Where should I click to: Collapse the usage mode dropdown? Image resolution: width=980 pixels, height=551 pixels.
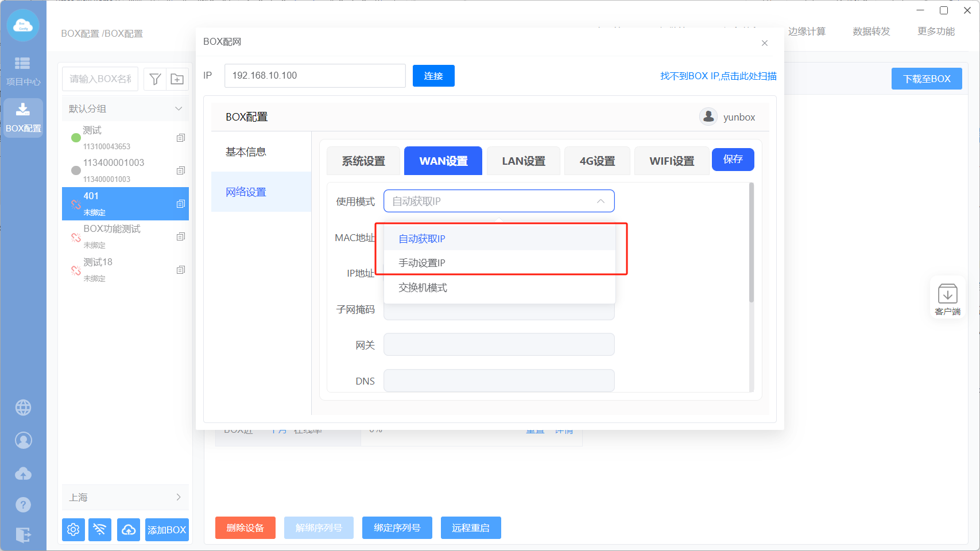click(x=601, y=201)
